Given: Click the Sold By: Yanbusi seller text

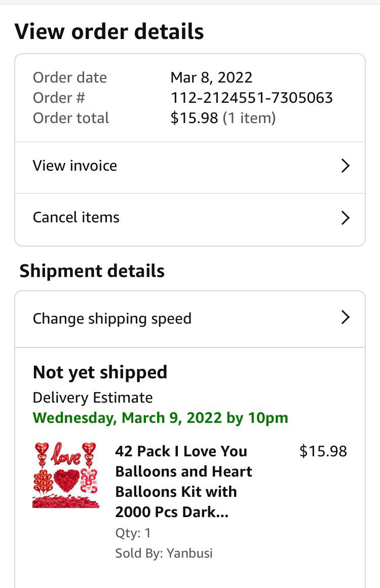Looking at the screenshot, I should (164, 553).
